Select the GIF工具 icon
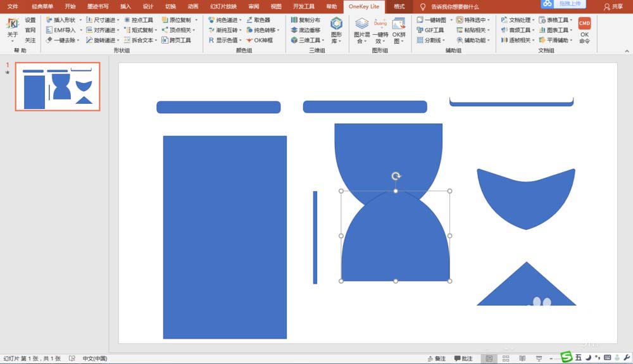Image resolution: width=633 pixels, height=364 pixels. point(430,30)
